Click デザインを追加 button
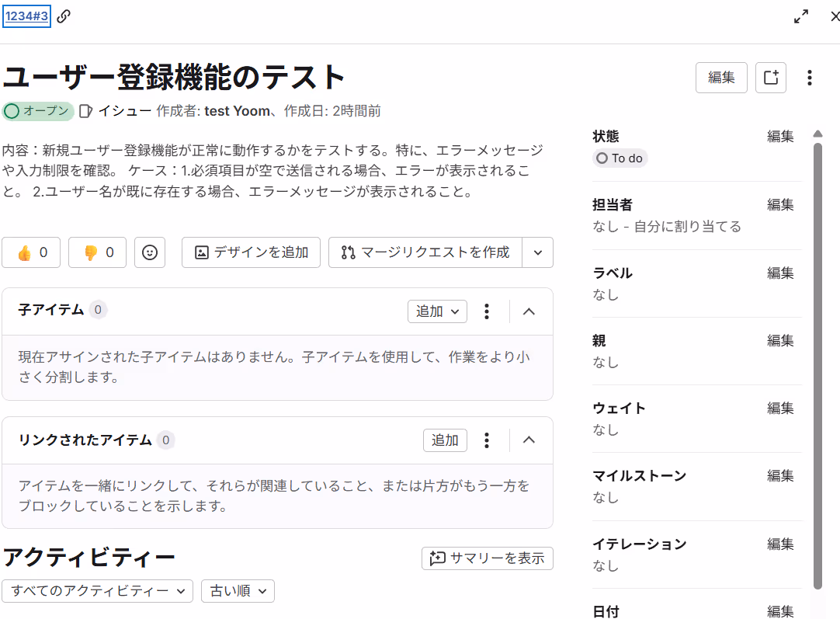840x619 pixels. click(x=251, y=252)
